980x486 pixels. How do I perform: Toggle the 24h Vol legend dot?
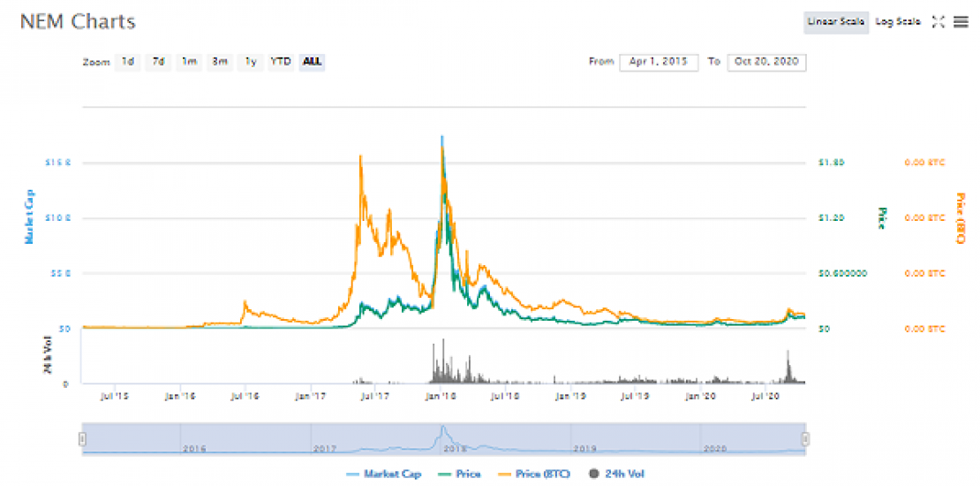click(x=594, y=475)
